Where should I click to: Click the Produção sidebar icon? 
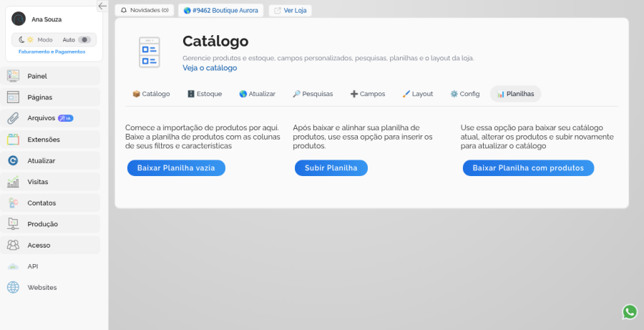pyautogui.click(x=13, y=224)
